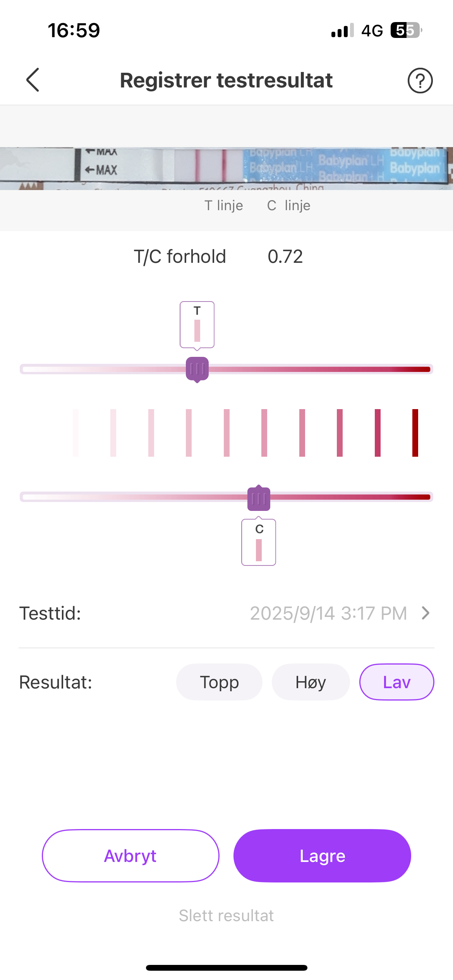453x980 pixels.
Task: Click the T slider purple handle
Action: tap(197, 369)
